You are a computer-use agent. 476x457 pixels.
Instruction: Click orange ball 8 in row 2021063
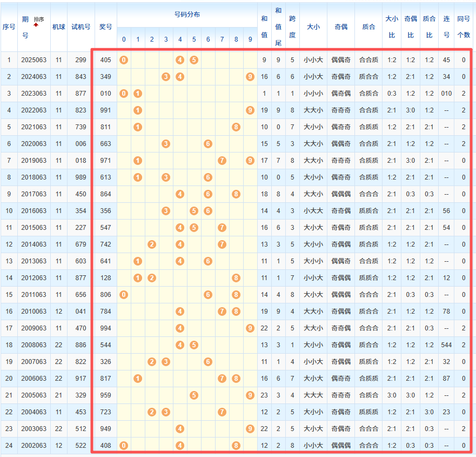(236, 127)
